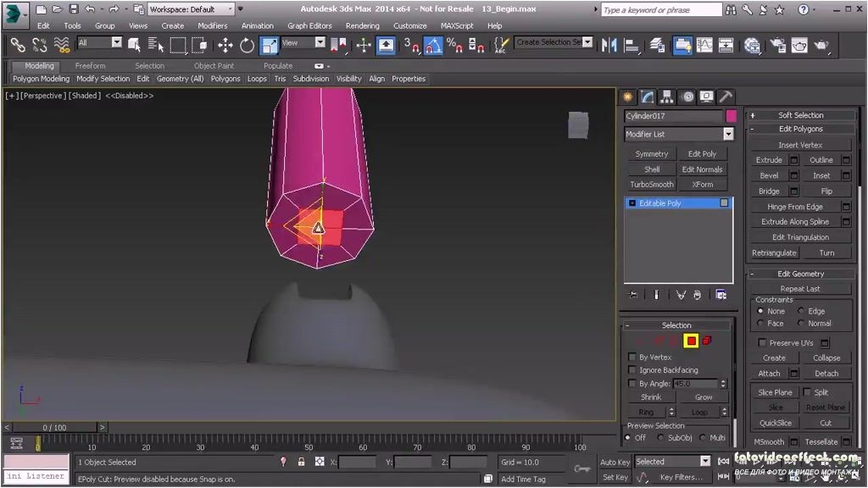
Task: Toggle the Angle Snap button
Action: [433, 46]
